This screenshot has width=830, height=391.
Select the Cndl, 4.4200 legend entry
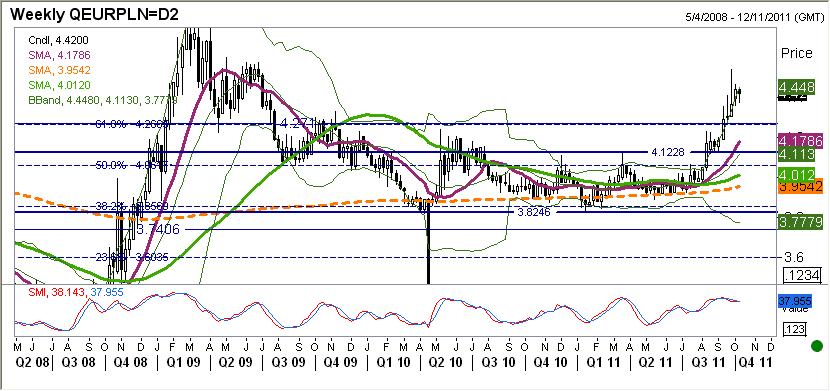[58, 39]
